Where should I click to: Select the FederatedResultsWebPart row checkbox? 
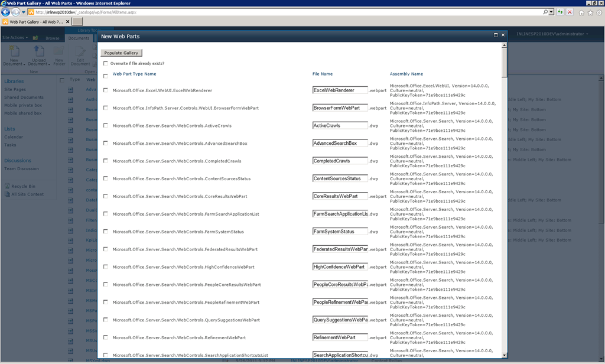[105, 249]
